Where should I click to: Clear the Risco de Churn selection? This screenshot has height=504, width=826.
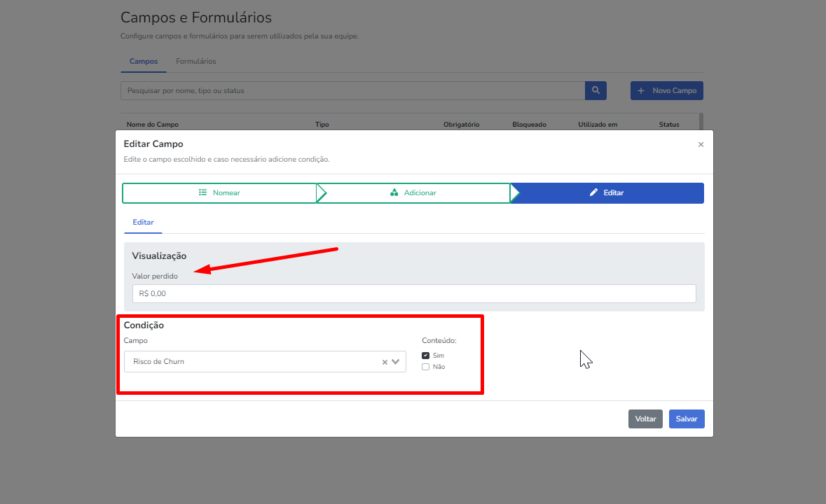pyautogui.click(x=385, y=362)
